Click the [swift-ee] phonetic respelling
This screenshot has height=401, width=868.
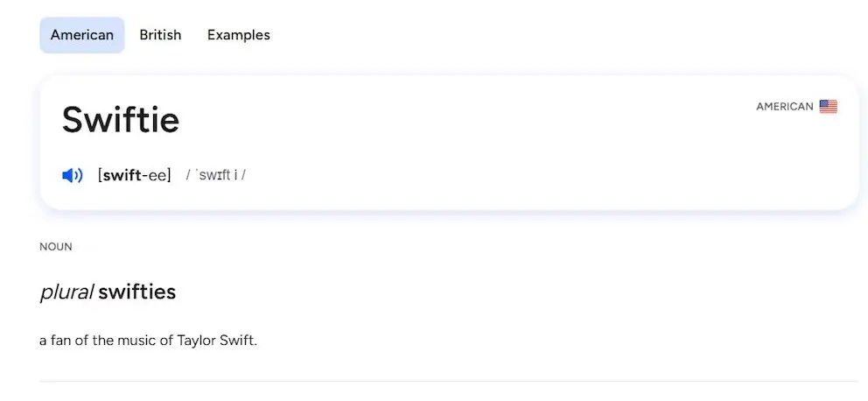134,175
